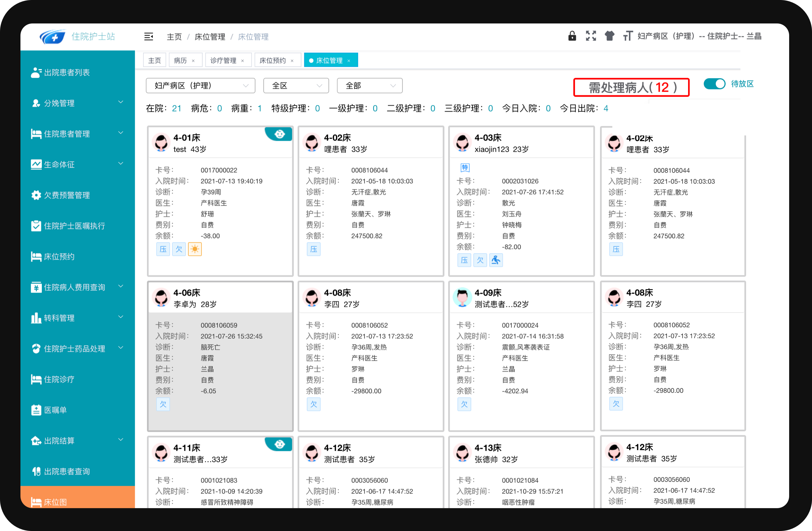Screen dimensions: 812x531
Task: Open 住院诊疗 in sidebar
Action: [x=78, y=379]
